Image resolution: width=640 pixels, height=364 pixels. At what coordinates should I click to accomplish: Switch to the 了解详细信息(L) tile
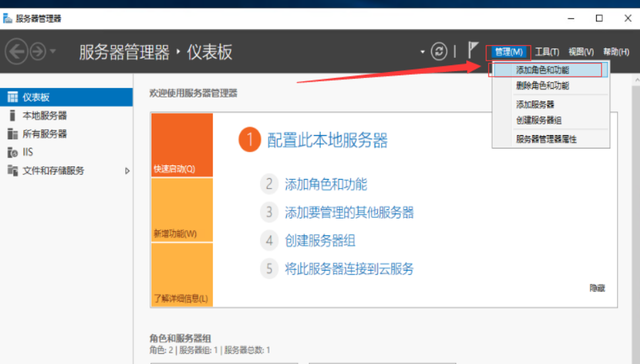182,275
